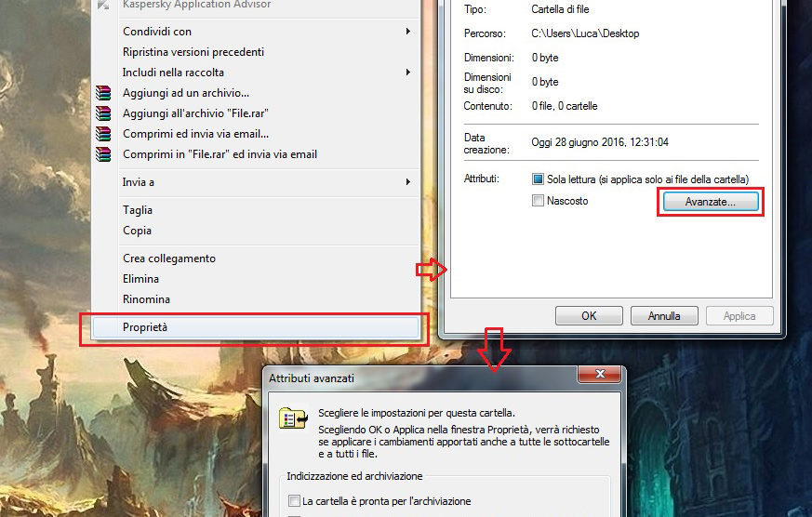Click WinRAR icon beside Comprimi ed invia via email
The image size is (812, 517).
coord(103,134)
